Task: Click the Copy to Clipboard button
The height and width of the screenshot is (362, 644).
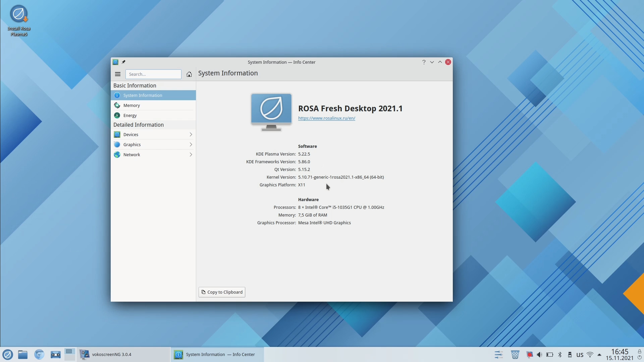Action: click(x=222, y=292)
